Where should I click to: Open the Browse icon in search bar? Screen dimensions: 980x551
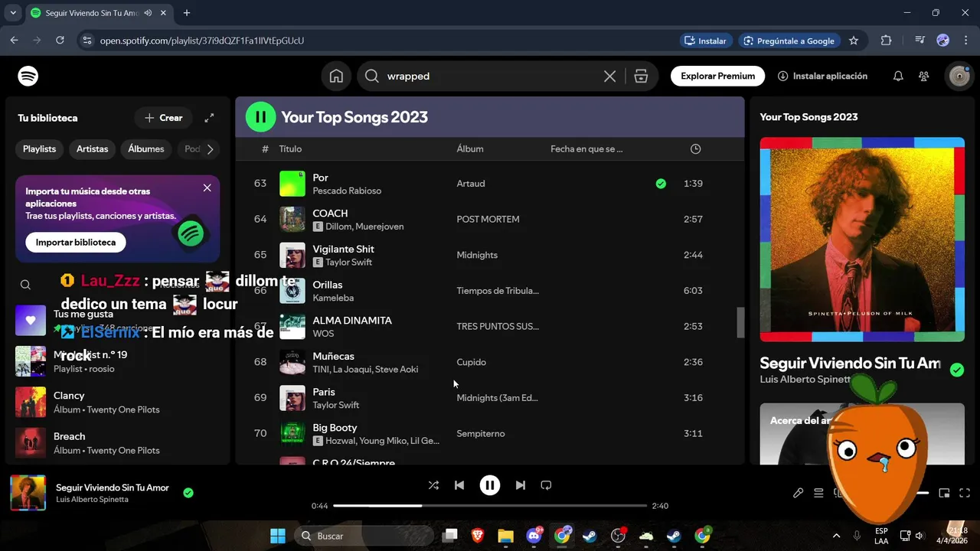click(x=641, y=76)
